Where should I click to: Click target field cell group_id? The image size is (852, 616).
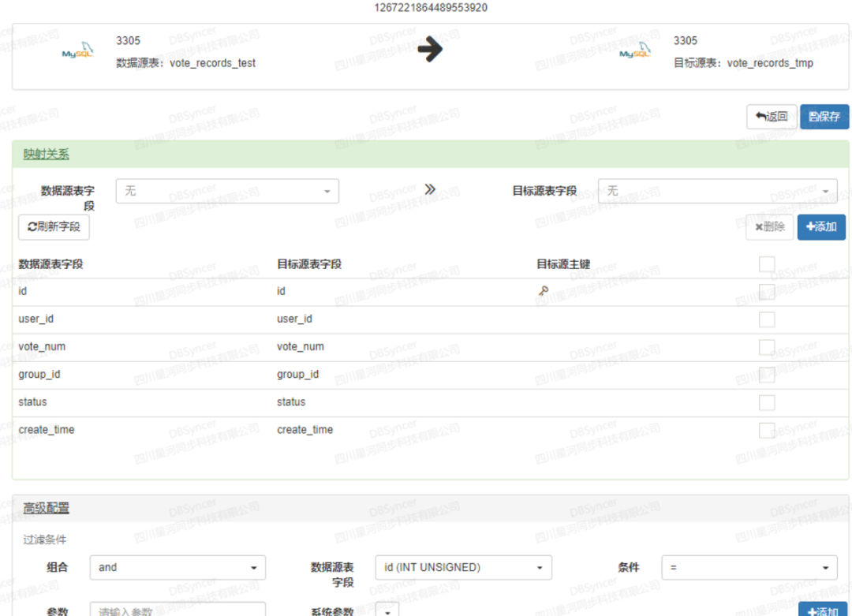(297, 375)
